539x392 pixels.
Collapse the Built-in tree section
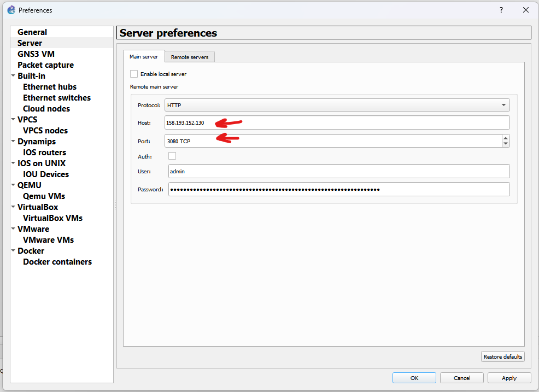pos(13,75)
